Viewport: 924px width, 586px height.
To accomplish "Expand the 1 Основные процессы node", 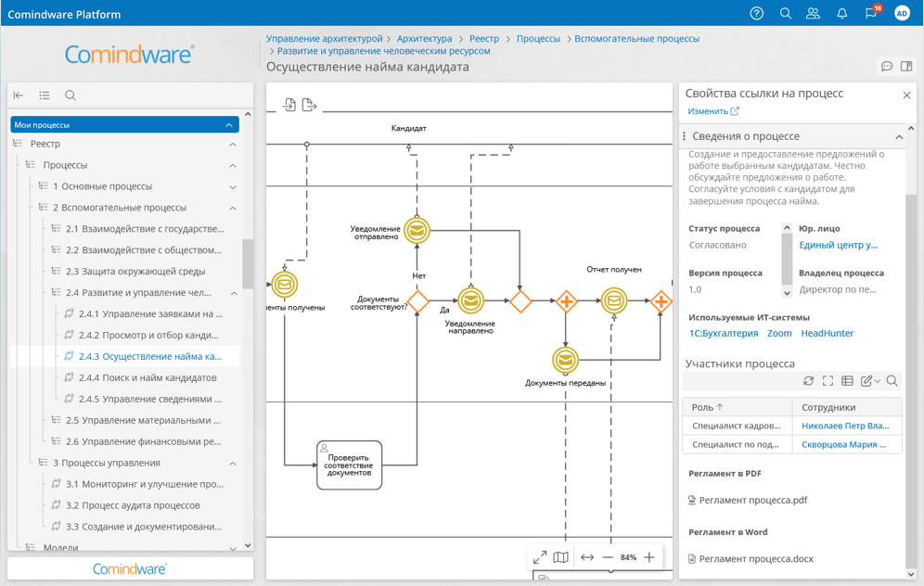I will click(233, 186).
